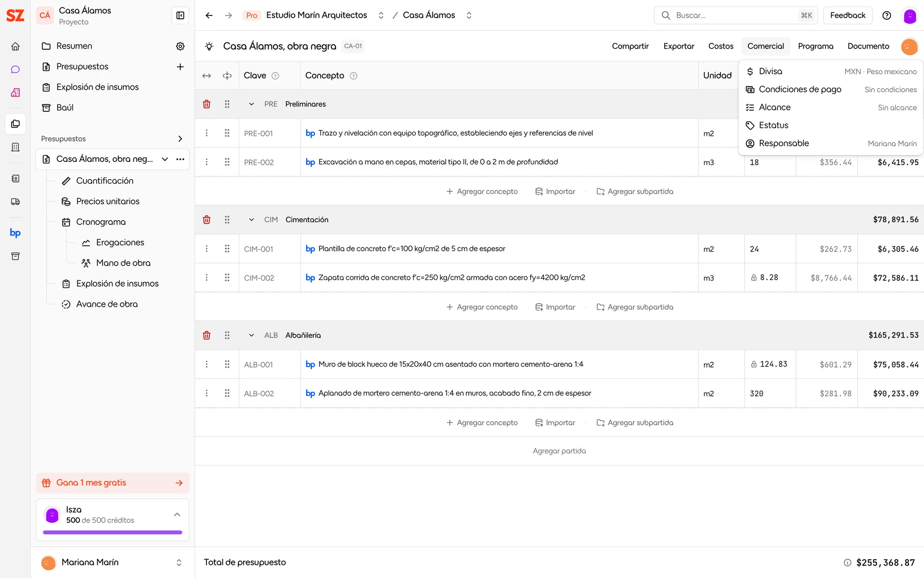Open row options menu for PRE-001

point(206,133)
